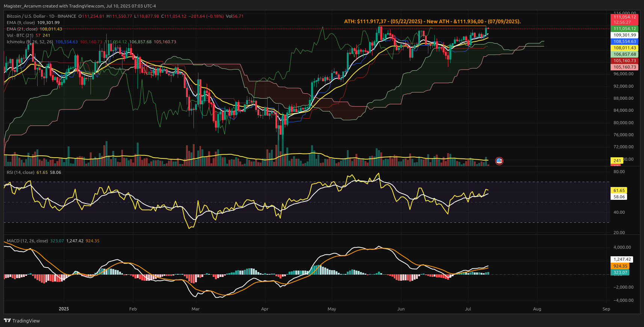
Task: Click the yellow 108,011.43 price axis label
Action: pyautogui.click(x=625, y=48)
